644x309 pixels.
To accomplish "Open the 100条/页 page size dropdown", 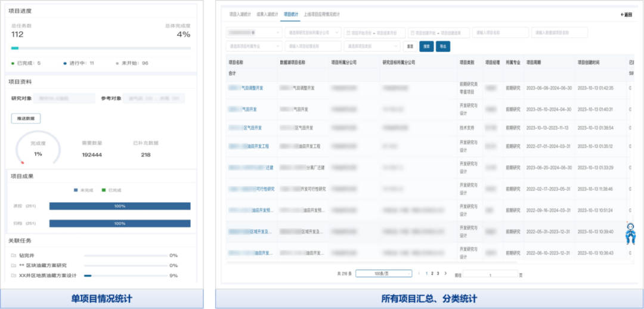I will coord(383,274).
